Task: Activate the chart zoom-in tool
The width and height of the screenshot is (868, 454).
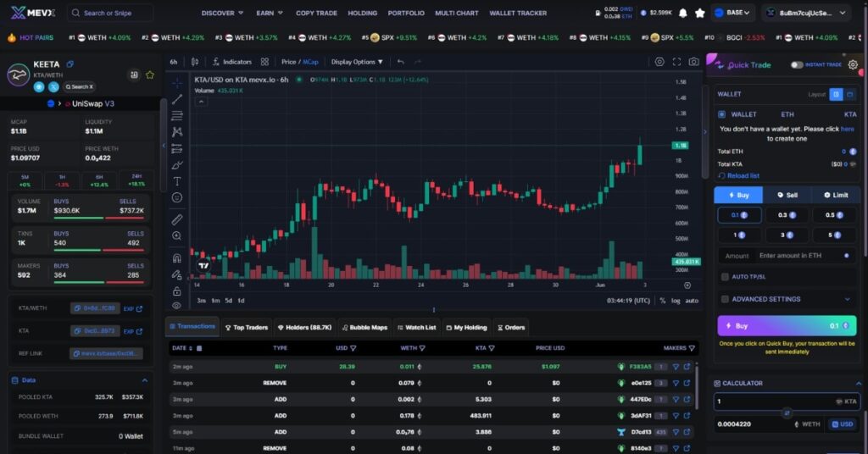Action: [x=177, y=236]
